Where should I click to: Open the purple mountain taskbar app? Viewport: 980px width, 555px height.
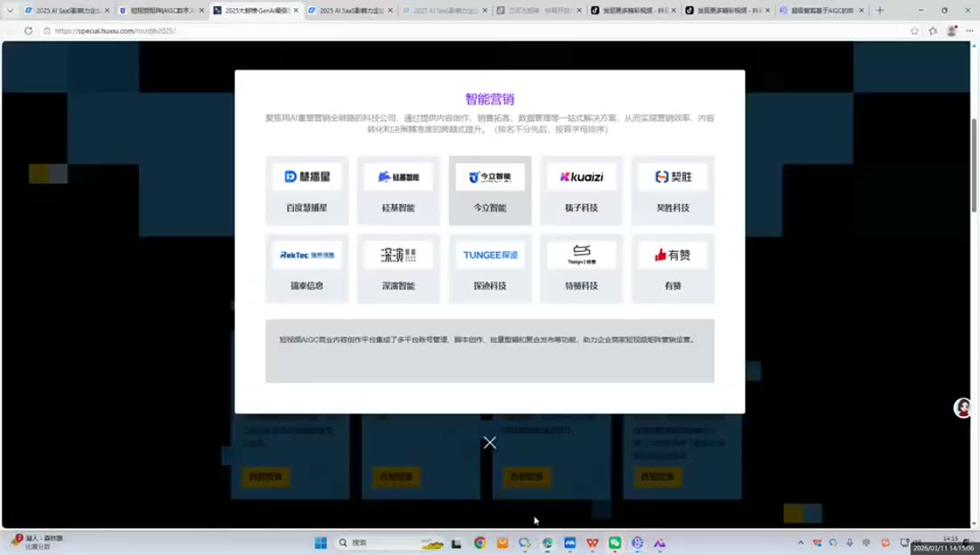click(x=659, y=543)
